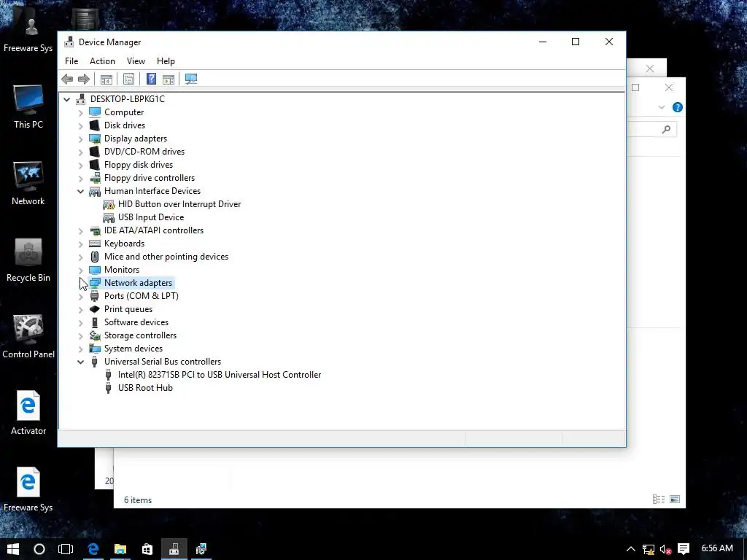The width and height of the screenshot is (747, 560).
Task: Select HID Button over Interrupt Driver
Action: (x=179, y=204)
